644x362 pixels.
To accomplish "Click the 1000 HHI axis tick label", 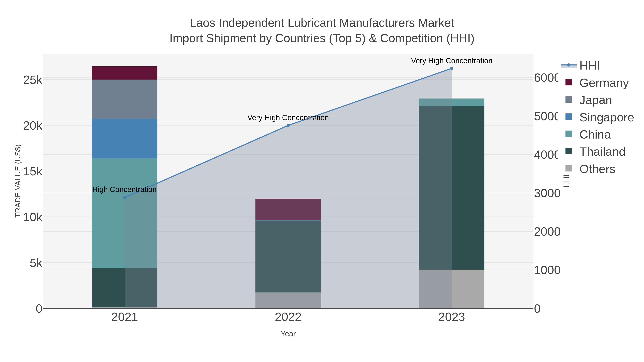I will [x=547, y=270].
